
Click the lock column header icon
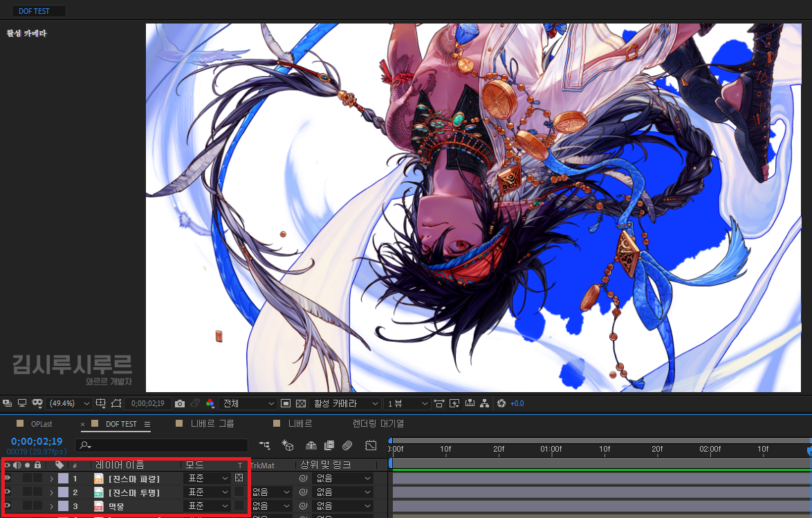(37, 465)
